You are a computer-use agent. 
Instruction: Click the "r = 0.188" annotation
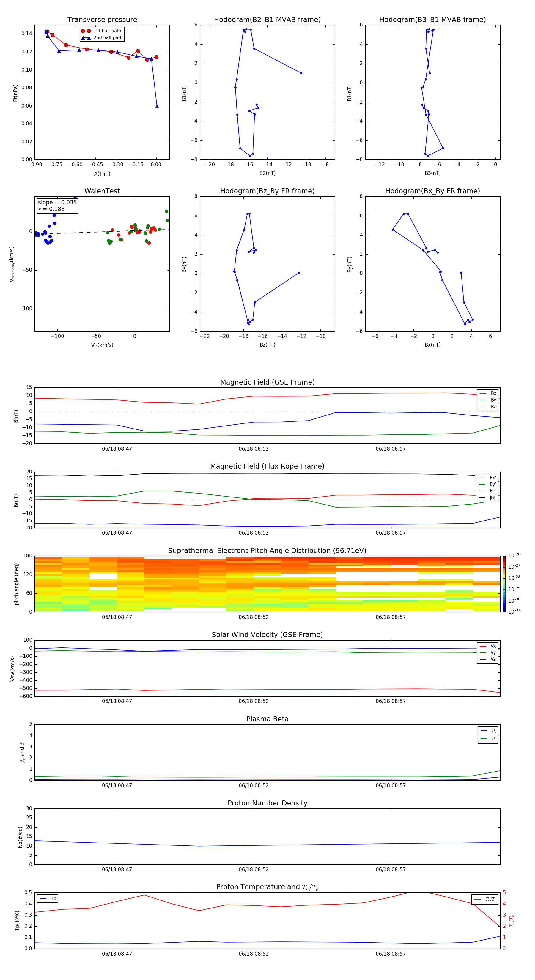pyautogui.click(x=51, y=209)
